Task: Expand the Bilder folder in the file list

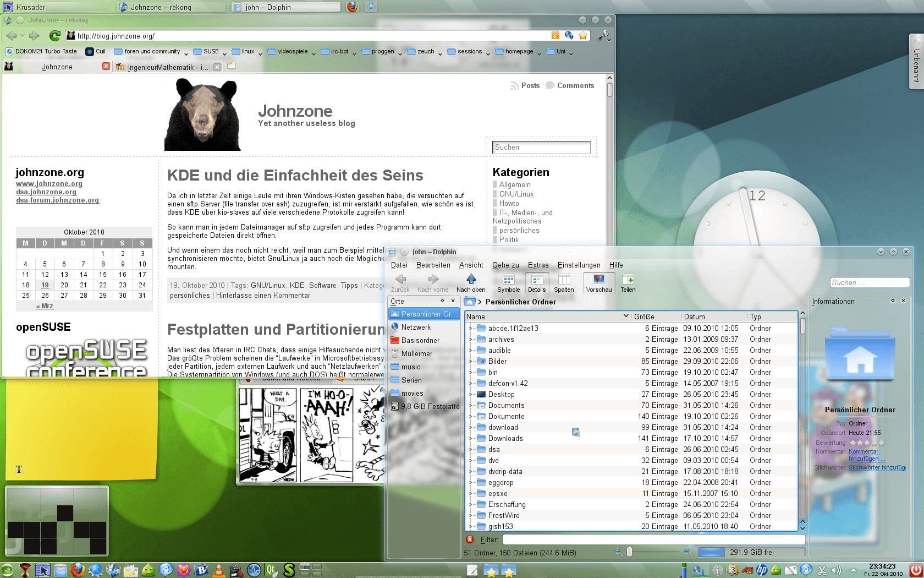Action: (x=471, y=362)
